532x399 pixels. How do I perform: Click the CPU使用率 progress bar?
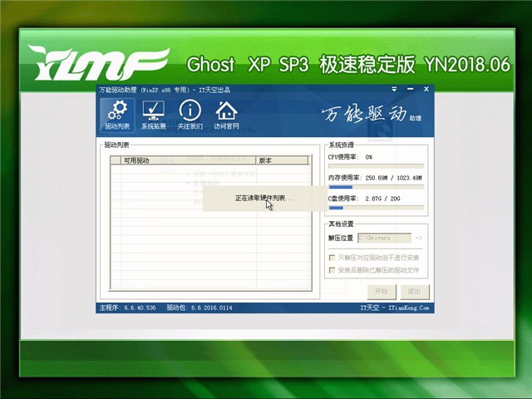coord(376,166)
